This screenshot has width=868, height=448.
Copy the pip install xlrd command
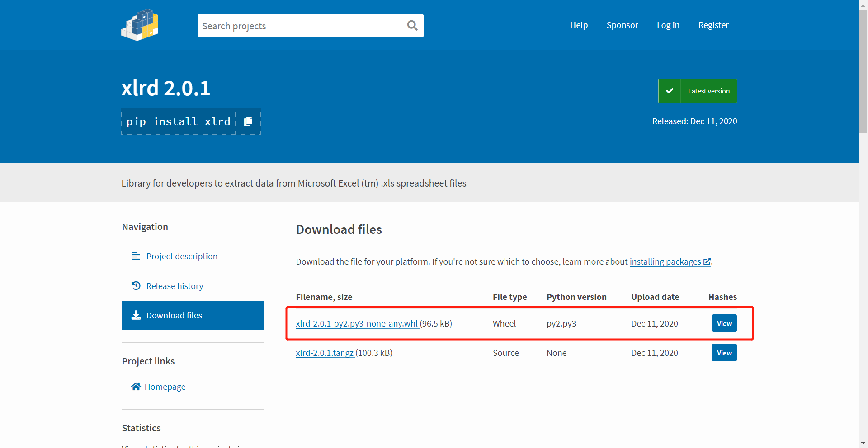[248, 121]
